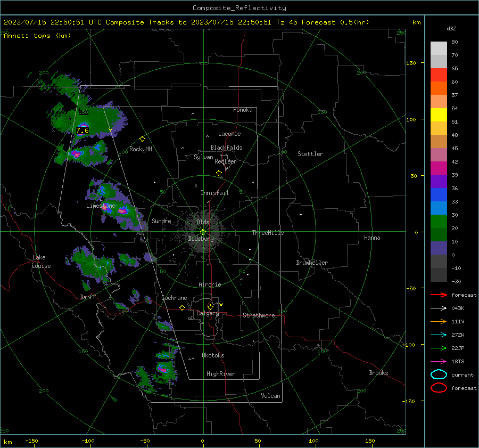Click the RockyMH label
This screenshot has width=479, height=448.
[x=141, y=149]
